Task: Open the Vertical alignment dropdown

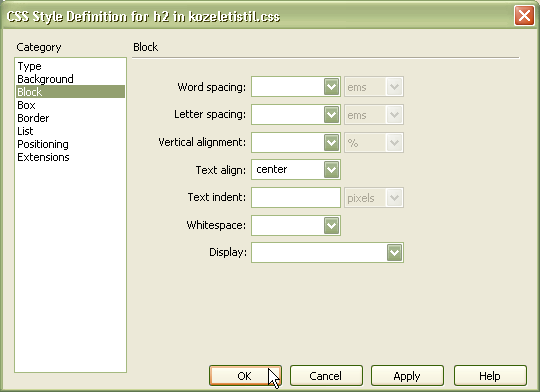Action: (331, 142)
